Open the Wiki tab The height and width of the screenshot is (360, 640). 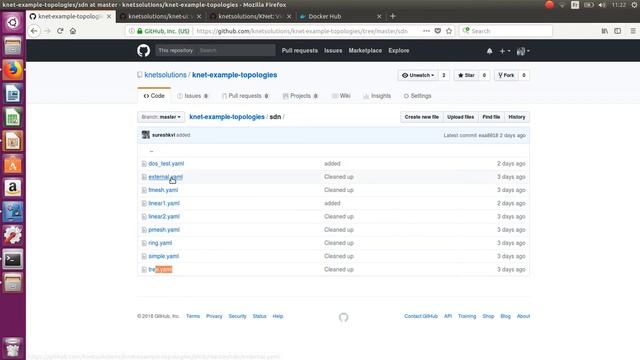[x=341, y=96]
